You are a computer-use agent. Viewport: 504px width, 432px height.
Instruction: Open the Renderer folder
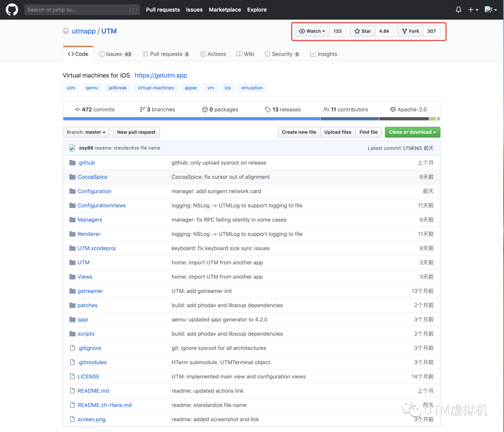point(89,234)
